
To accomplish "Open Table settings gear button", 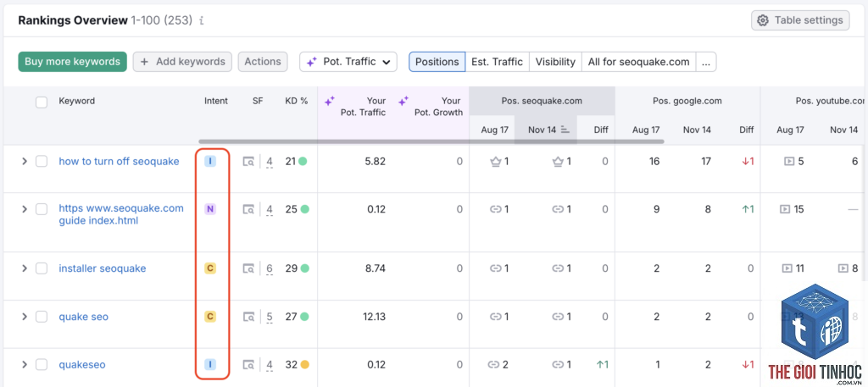I will (800, 20).
